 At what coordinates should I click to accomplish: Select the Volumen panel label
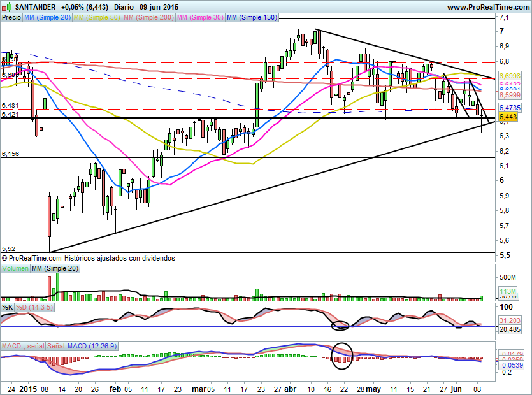(15, 269)
